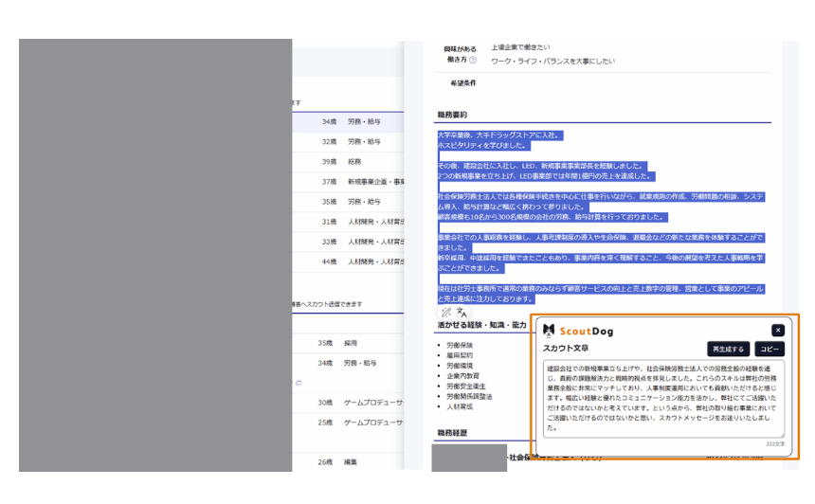
Task: Close the ScoutDog popup
Action: coord(777,330)
